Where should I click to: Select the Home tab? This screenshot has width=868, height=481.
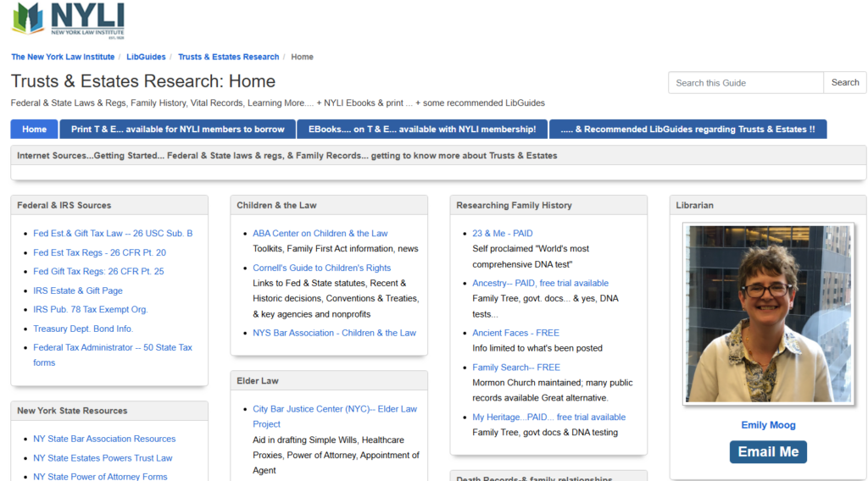[x=34, y=129]
